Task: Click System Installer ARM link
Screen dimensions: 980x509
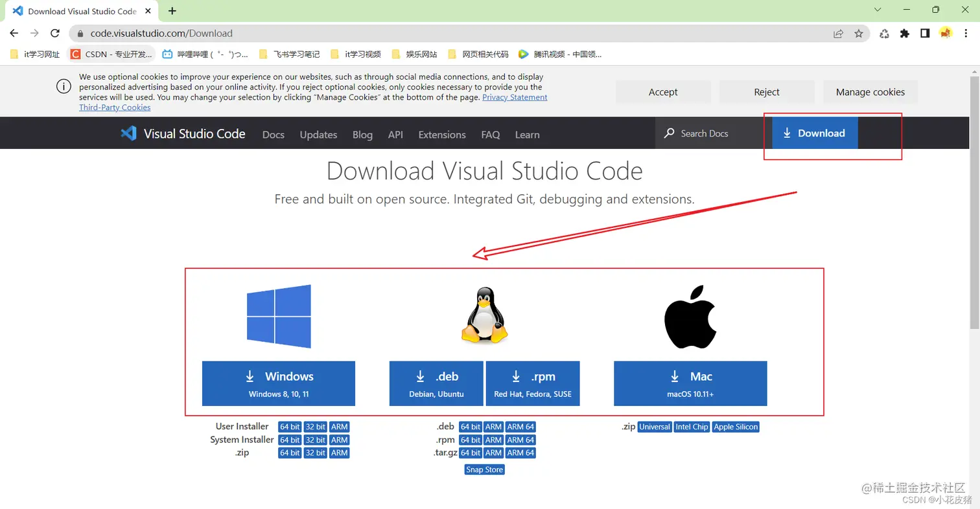Action: 340,440
